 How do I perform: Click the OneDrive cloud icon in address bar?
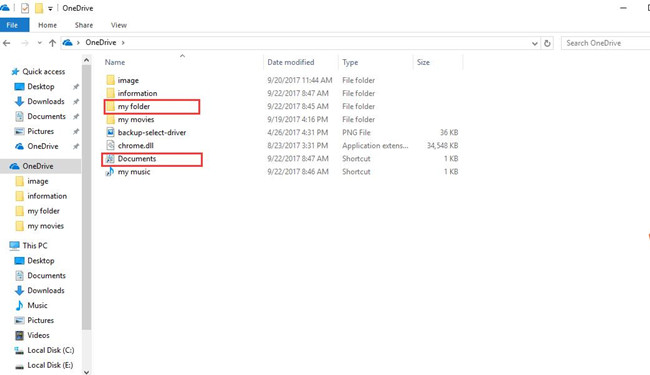click(x=68, y=43)
